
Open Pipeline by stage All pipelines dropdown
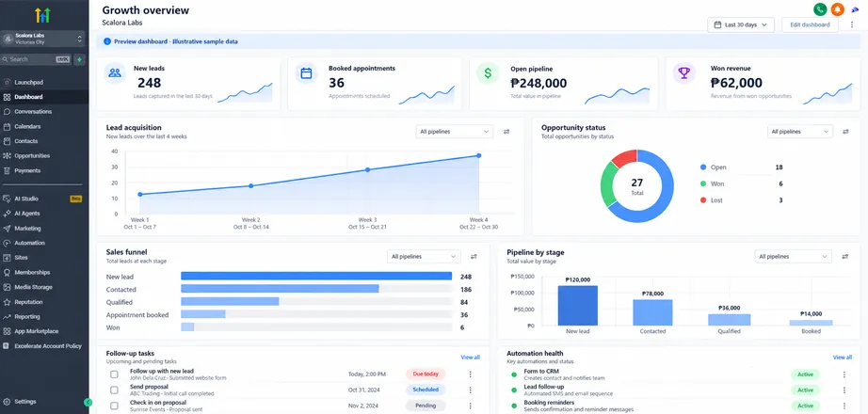[793, 256]
